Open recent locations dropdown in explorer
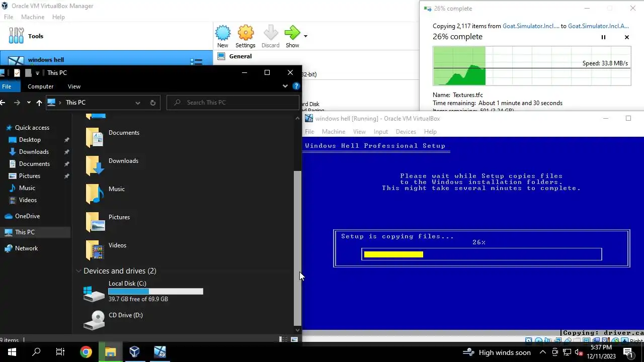This screenshot has height=362, width=644. click(x=29, y=103)
